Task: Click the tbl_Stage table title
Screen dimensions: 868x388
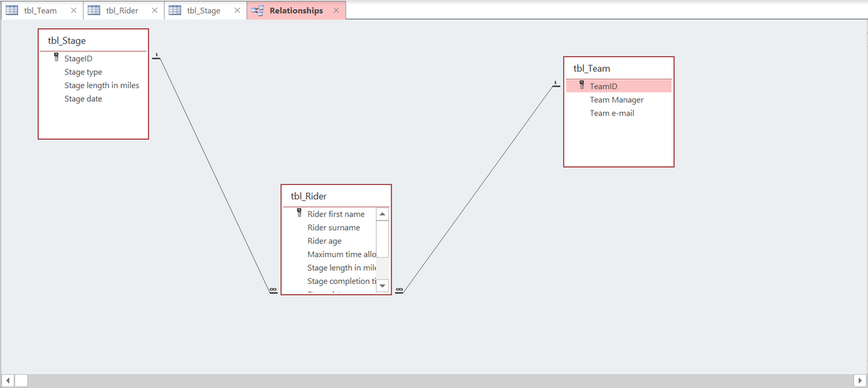Action: (x=67, y=40)
